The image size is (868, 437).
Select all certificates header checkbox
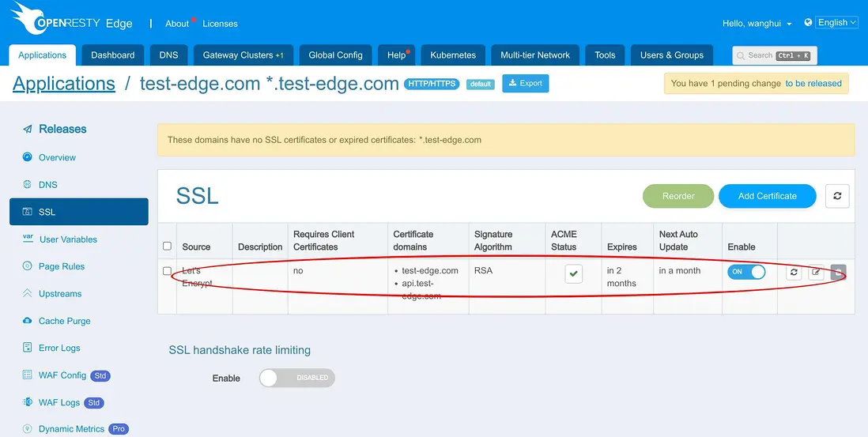pyautogui.click(x=167, y=246)
